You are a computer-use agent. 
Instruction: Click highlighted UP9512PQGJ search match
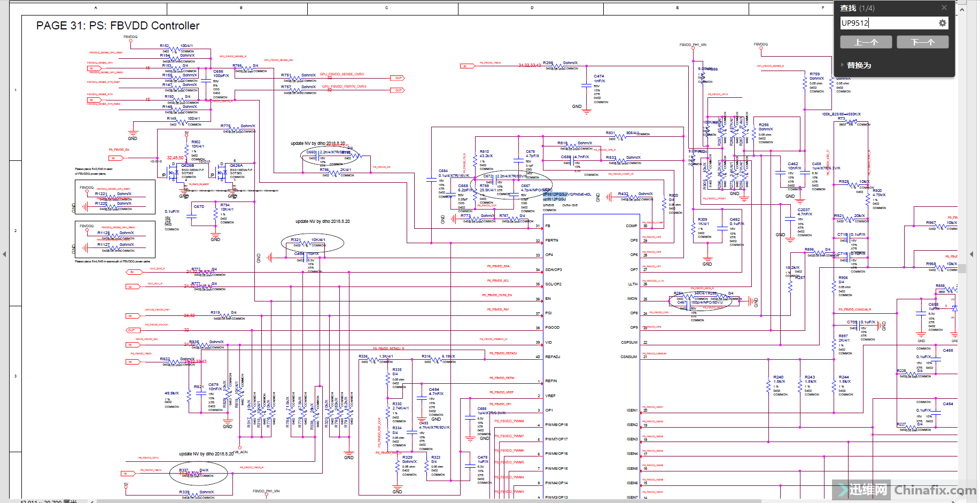555,195
